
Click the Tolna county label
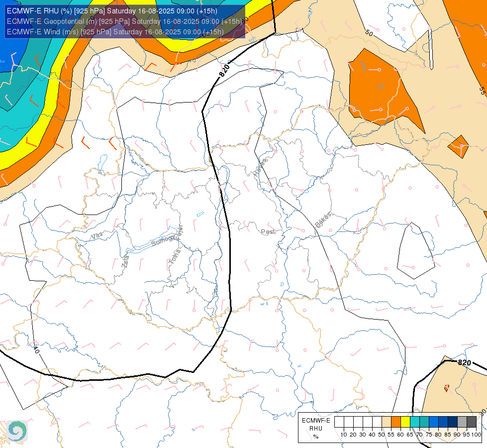click(x=175, y=257)
